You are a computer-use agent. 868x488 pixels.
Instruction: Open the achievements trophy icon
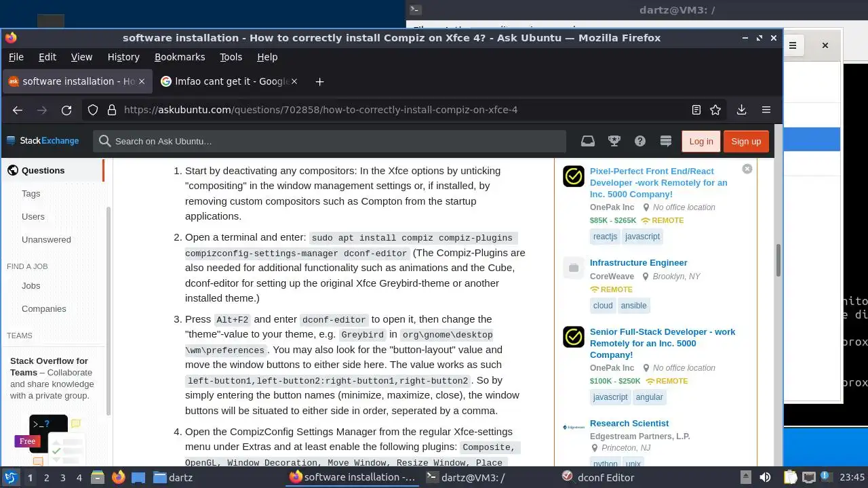point(614,141)
